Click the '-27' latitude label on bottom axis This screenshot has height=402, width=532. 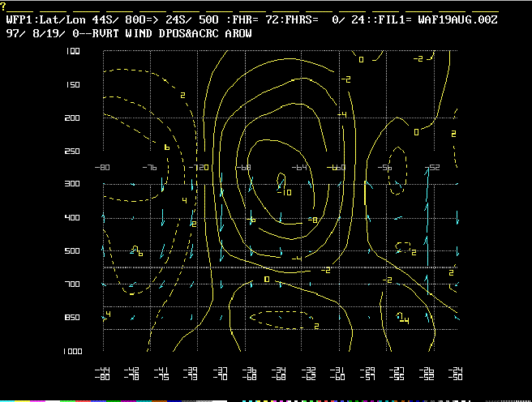click(397, 370)
